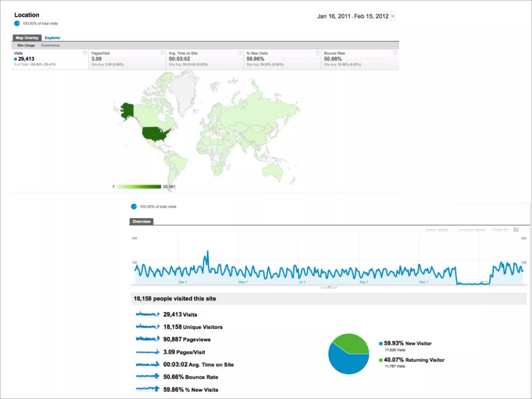The width and height of the screenshot is (532, 399).
Task: Select the Ecommerce sub-tab
Action: 50,45
